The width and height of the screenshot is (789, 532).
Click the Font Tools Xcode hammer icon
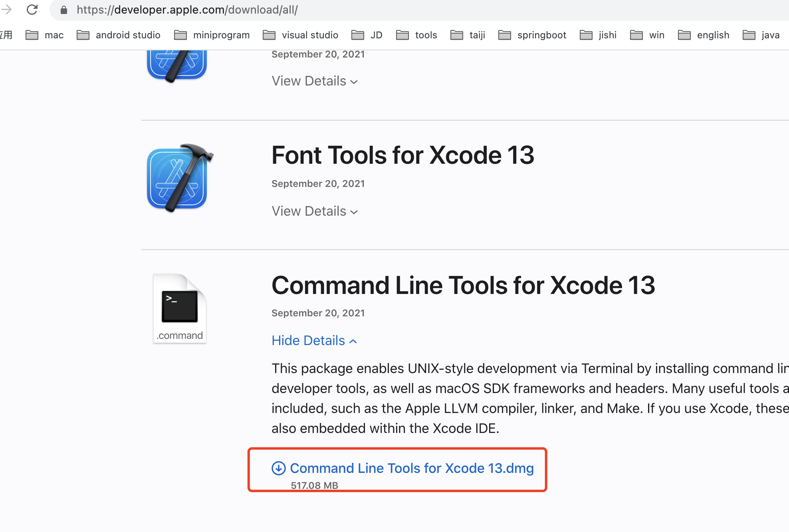[179, 178]
